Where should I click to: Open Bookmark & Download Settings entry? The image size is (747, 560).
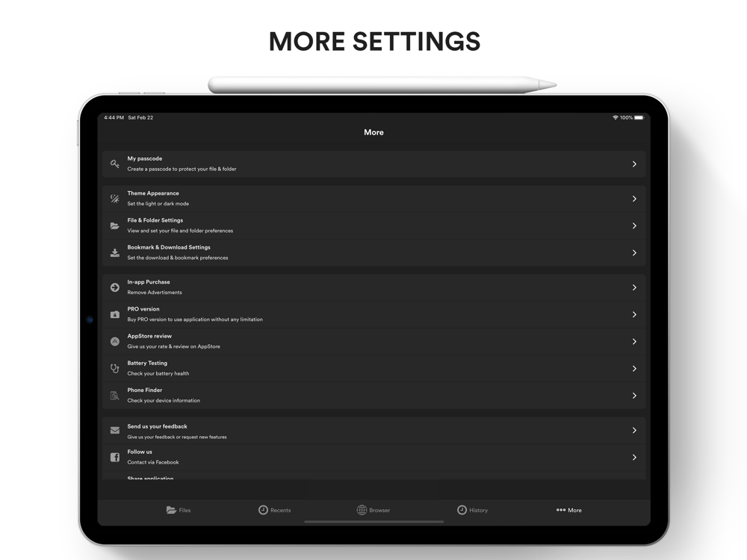coord(374,253)
